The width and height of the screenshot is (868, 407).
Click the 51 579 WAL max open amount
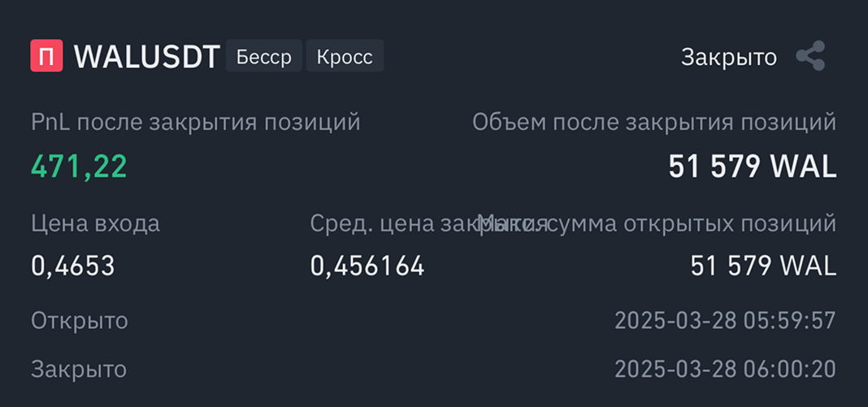point(763,266)
